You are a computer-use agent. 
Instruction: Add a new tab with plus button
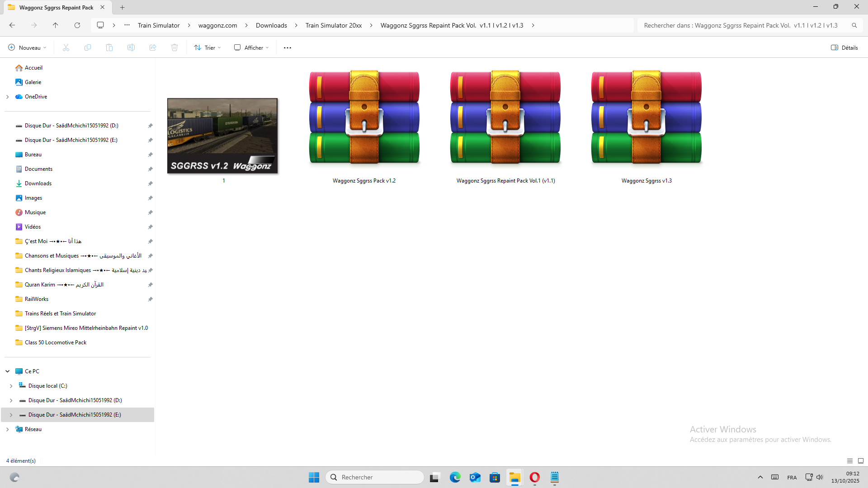123,7
